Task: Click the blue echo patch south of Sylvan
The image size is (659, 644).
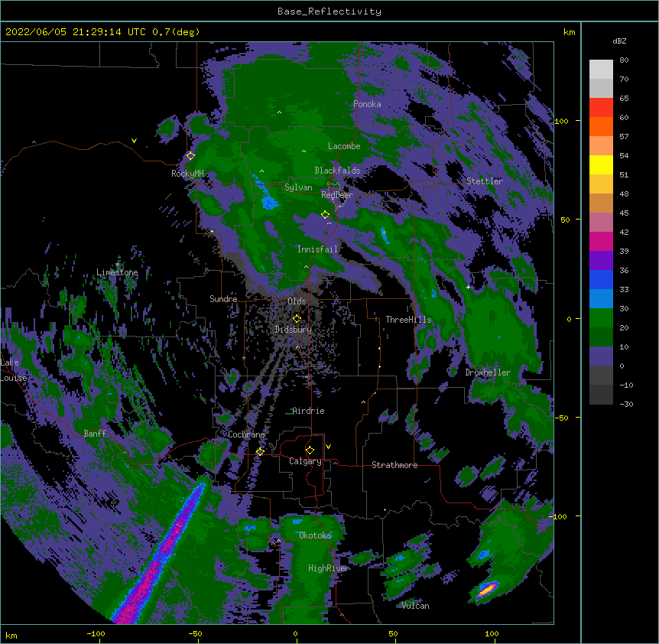Action: click(x=269, y=203)
